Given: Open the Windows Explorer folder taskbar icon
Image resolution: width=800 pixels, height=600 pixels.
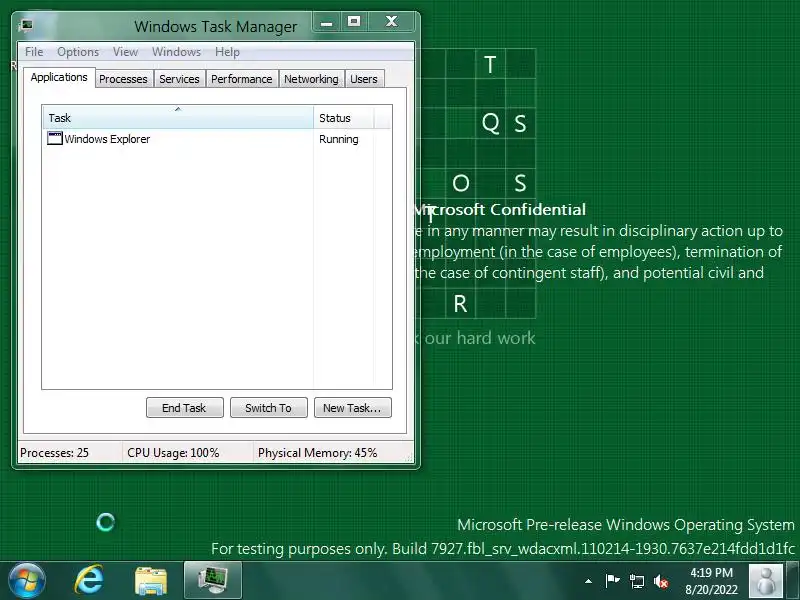Looking at the screenshot, I should (x=151, y=581).
